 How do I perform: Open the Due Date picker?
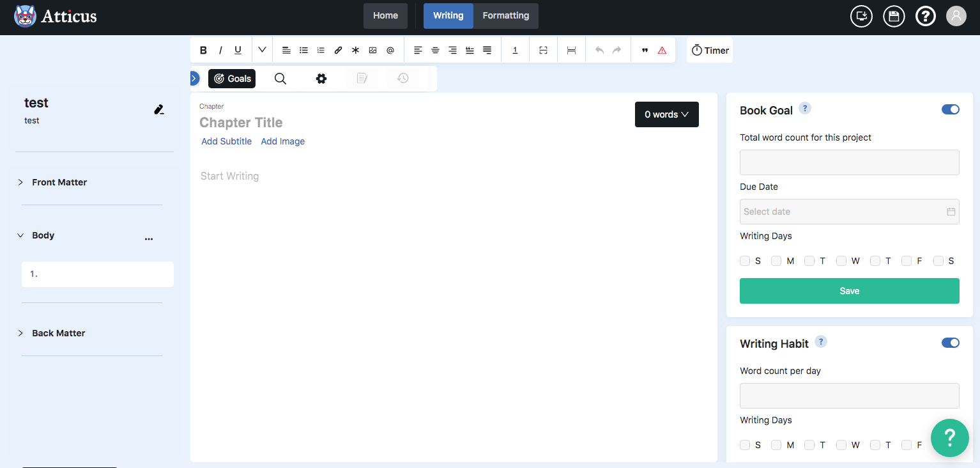point(849,212)
